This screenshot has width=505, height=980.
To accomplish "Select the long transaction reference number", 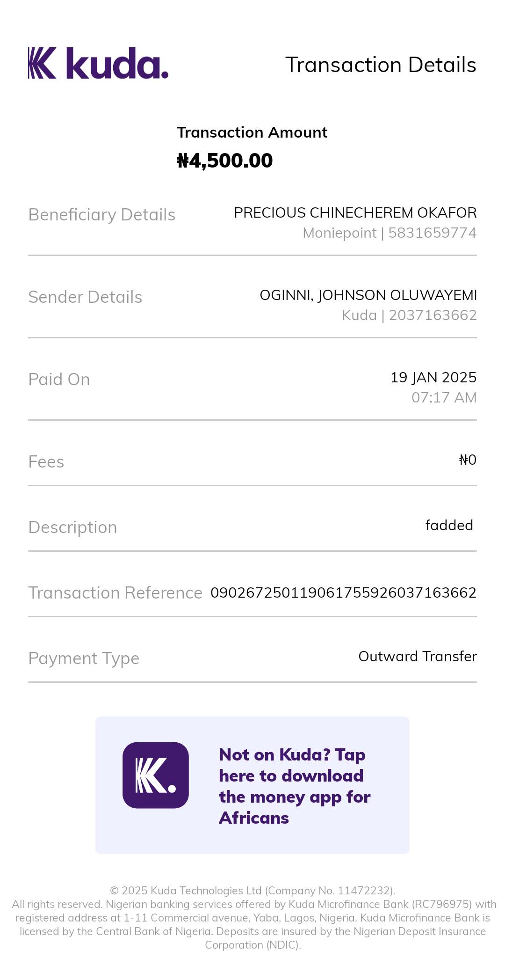I will coord(343,593).
